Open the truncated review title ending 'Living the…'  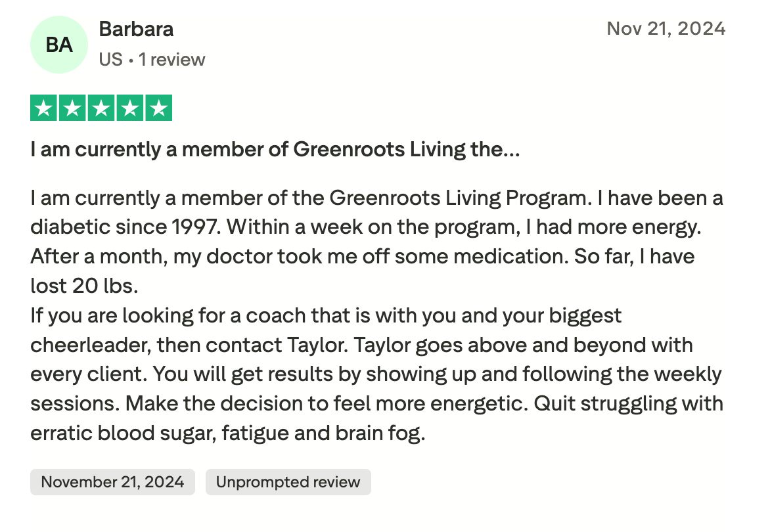click(275, 150)
